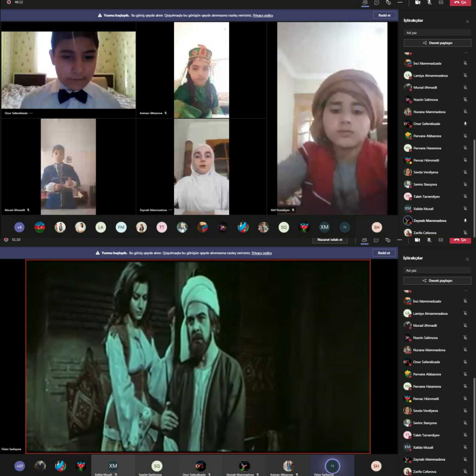Click Ad yaz search field in 51:10 panel
The height and width of the screenshot is (476, 476).
click(x=437, y=270)
